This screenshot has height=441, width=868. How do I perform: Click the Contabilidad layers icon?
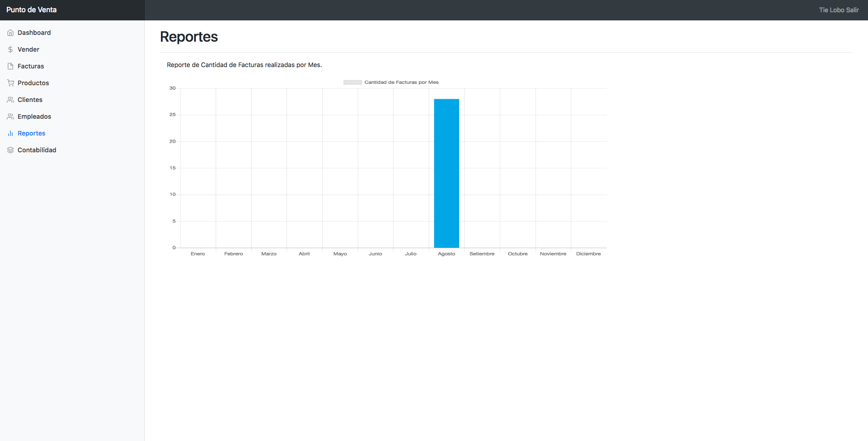[x=10, y=150]
